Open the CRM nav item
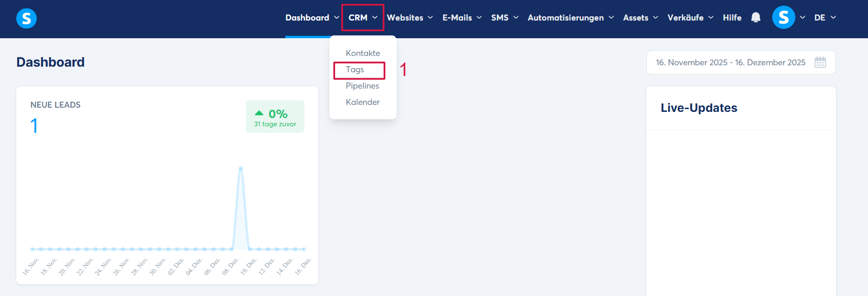The image size is (868, 296). pos(358,18)
